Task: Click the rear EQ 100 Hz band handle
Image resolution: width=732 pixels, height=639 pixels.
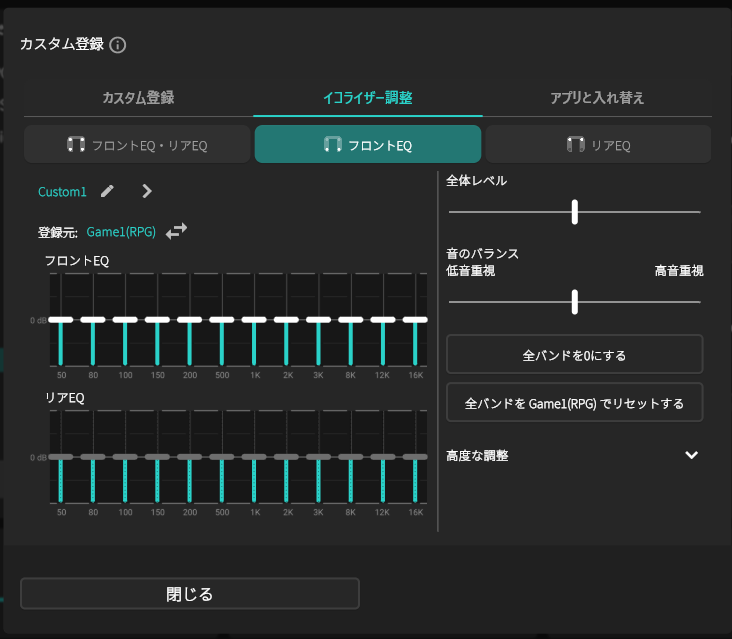Action: pyautogui.click(x=125, y=457)
